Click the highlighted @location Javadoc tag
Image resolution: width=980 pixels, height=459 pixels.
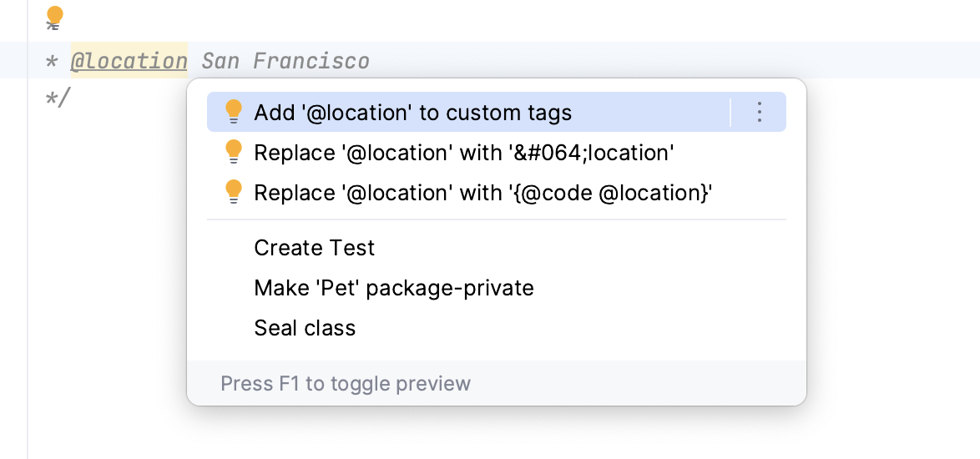point(129,61)
